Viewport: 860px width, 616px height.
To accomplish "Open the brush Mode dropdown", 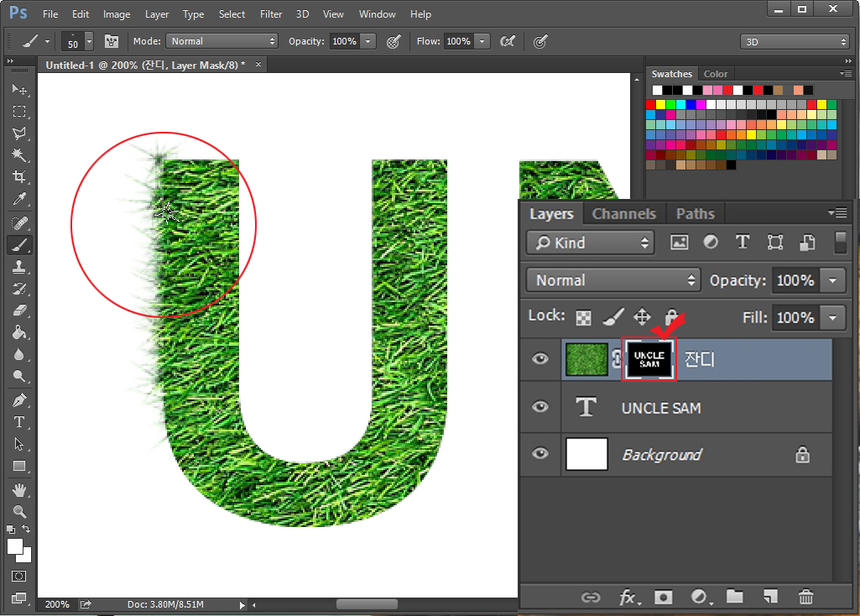I will pos(222,41).
